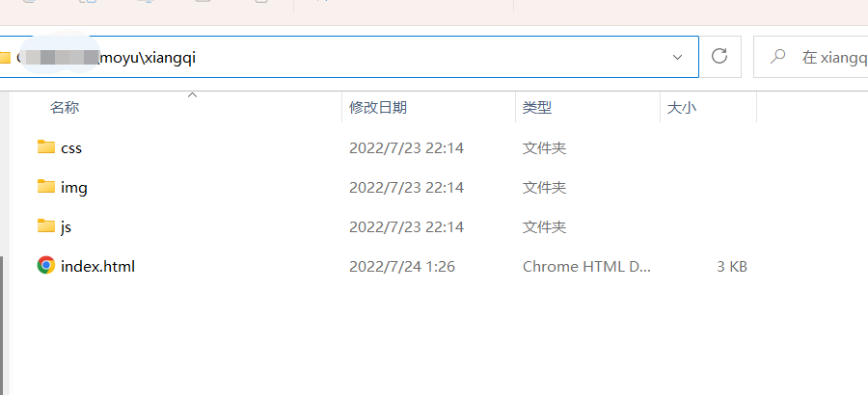
Task: Select the css folder name
Action: 71,148
